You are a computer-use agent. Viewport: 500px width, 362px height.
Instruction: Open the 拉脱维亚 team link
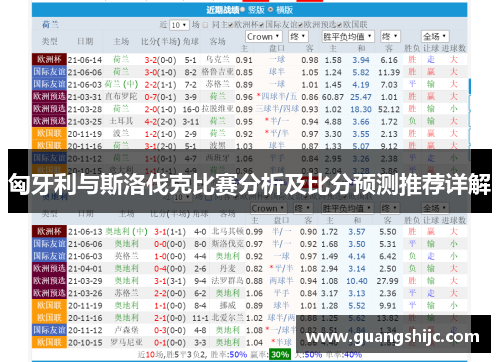coord(218,109)
